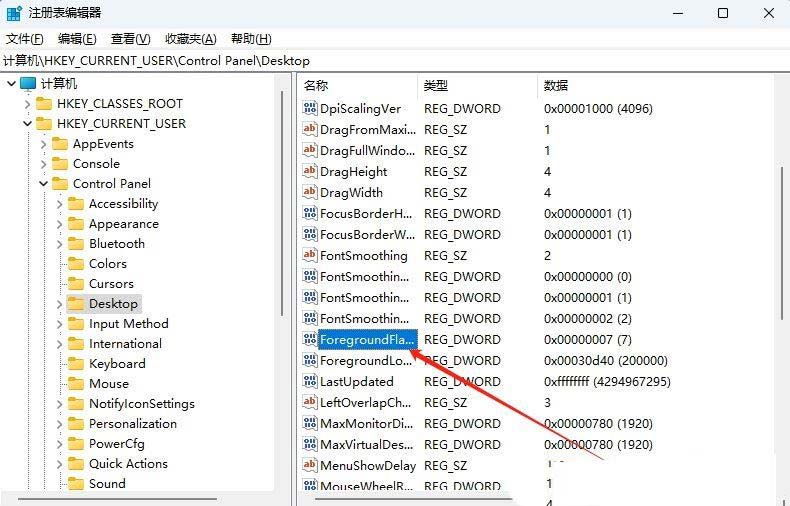Click the FontSmoothing string value icon
The image size is (790, 506).
(x=310, y=256)
